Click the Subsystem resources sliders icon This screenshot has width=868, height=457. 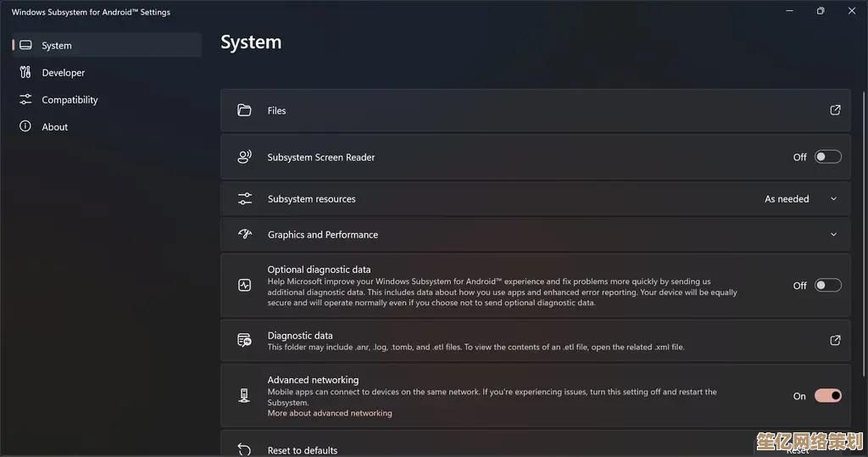[244, 199]
